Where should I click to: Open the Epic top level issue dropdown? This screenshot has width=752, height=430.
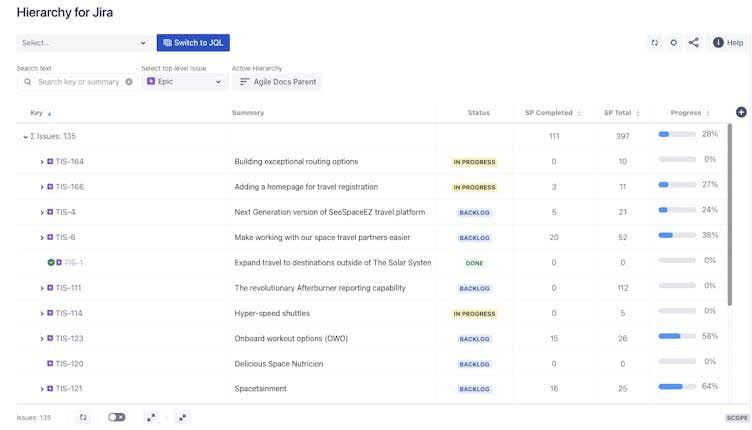pyautogui.click(x=184, y=82)
